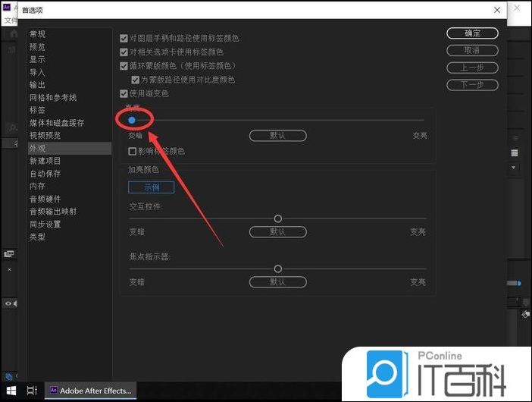
Task: Click the 上一步 button
Action: [x=472, y=68]
